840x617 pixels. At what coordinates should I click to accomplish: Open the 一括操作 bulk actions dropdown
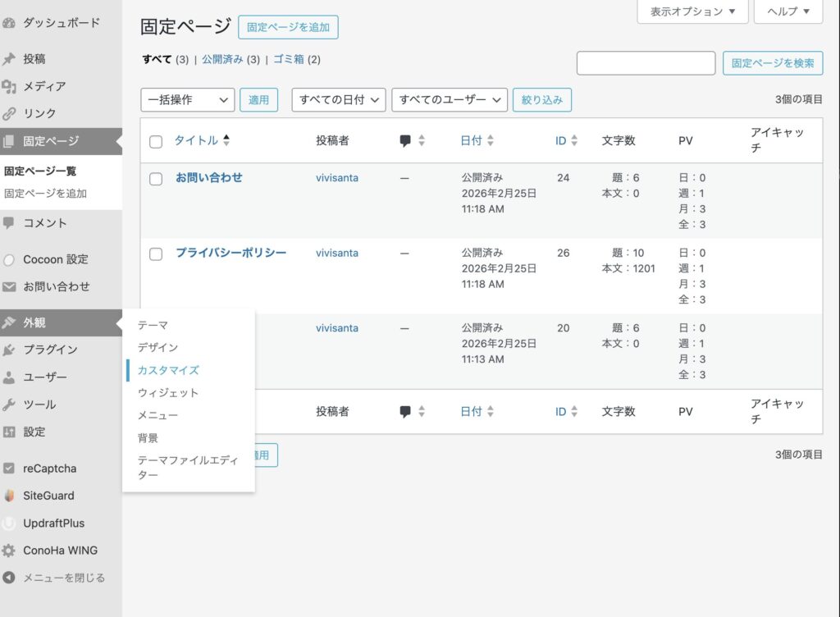pos(188,100)
